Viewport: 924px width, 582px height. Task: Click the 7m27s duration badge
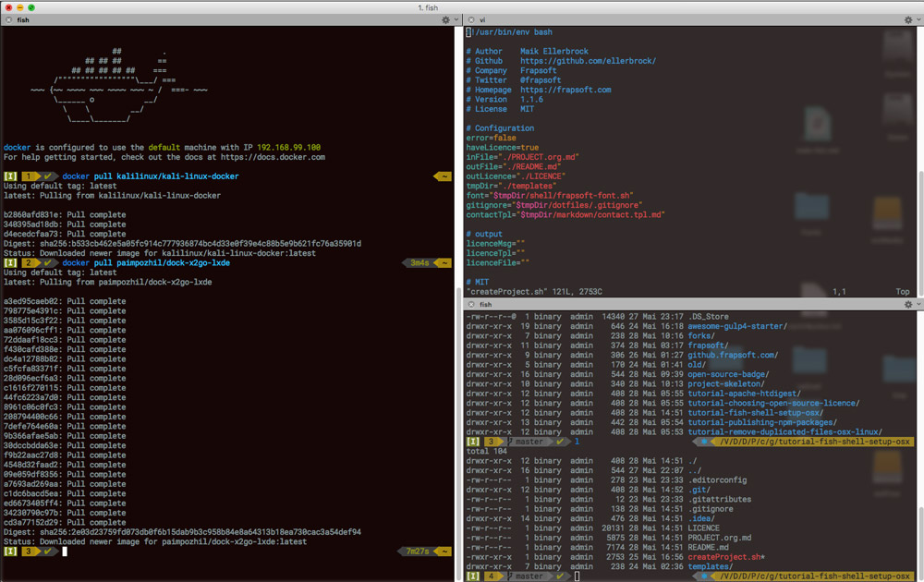(418, 552)
